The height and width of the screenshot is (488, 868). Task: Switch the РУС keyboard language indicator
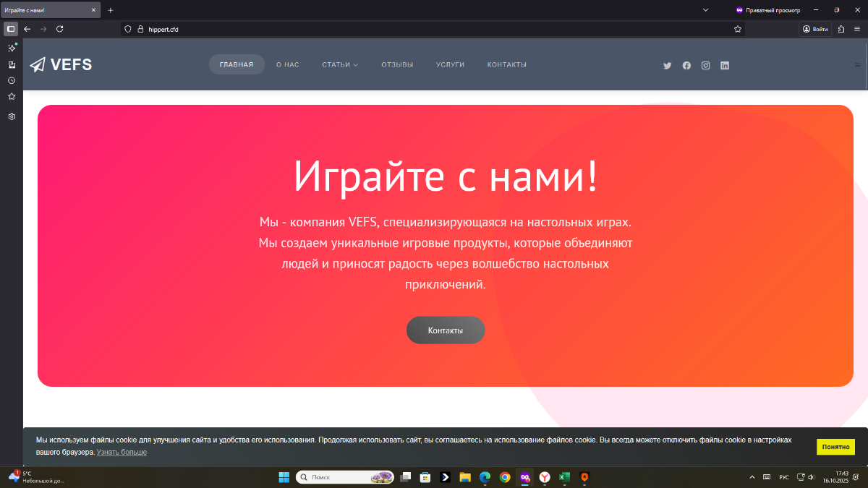coord(784,477)
